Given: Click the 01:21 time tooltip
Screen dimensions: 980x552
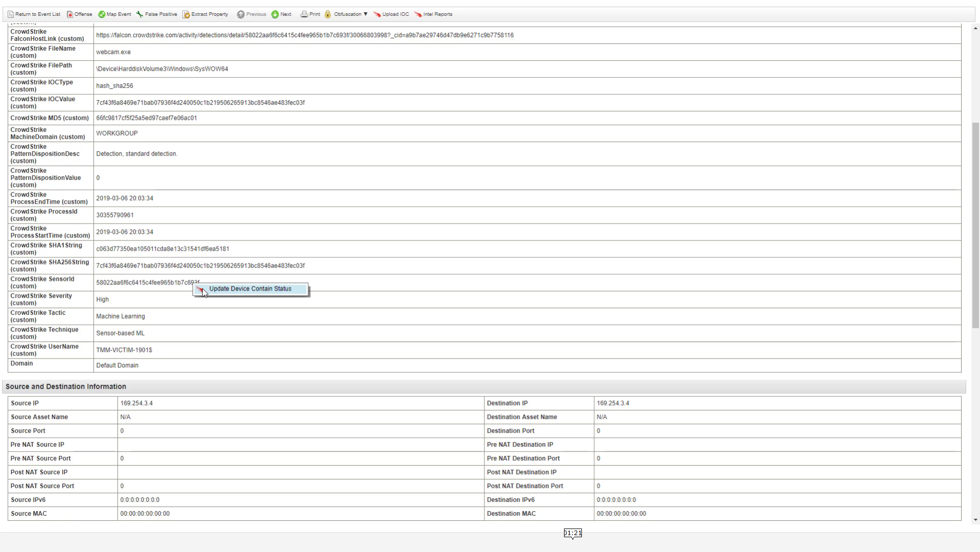Looking at the screenshot, I should pyautogui.click(x=573, y=533).
